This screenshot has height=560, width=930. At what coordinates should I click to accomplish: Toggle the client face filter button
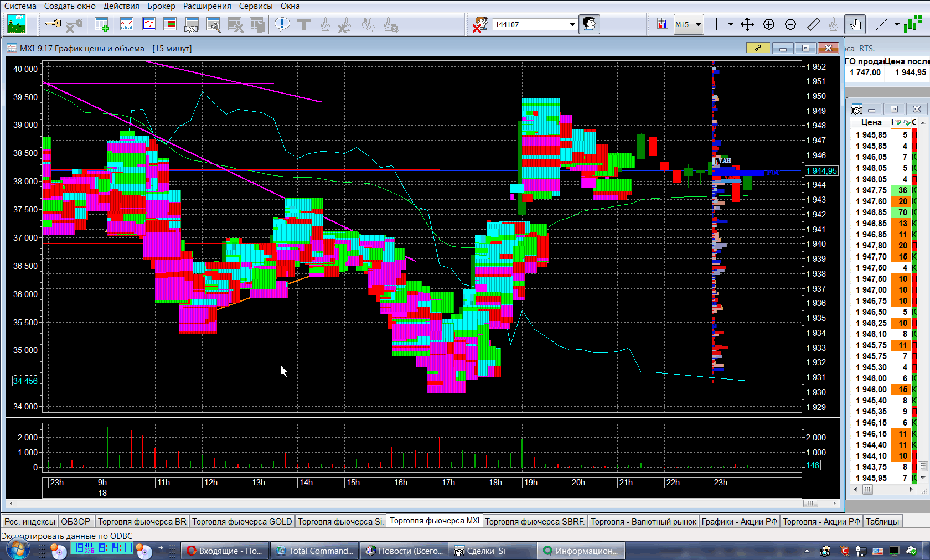coord(589,24)
